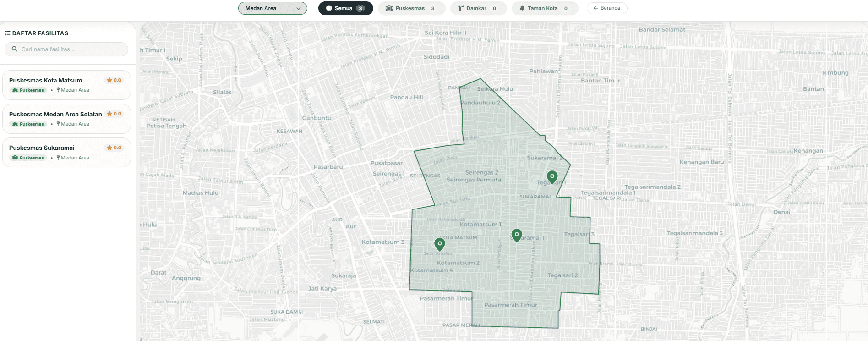
Task: Go back via Beranda button
Action: 607,8
